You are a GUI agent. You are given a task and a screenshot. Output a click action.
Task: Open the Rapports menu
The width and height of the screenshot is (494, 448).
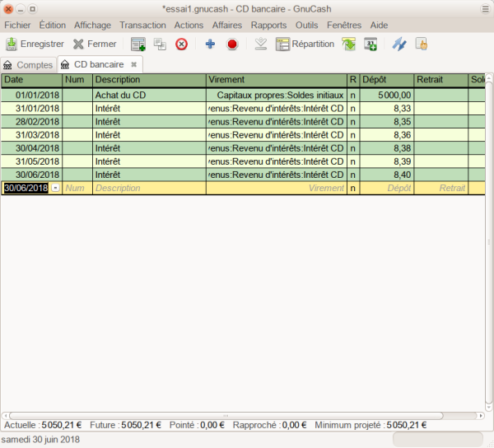pos(268,26)
